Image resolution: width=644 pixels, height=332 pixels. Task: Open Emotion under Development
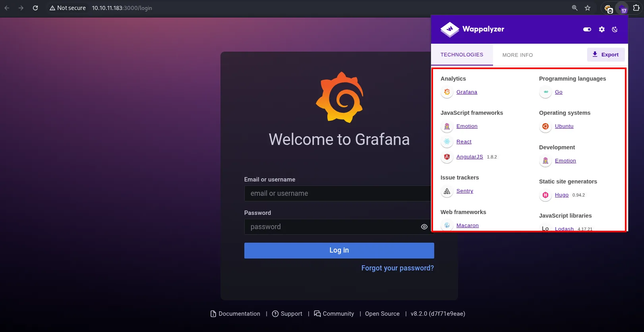pyautogui.click(x=565, y=161)
